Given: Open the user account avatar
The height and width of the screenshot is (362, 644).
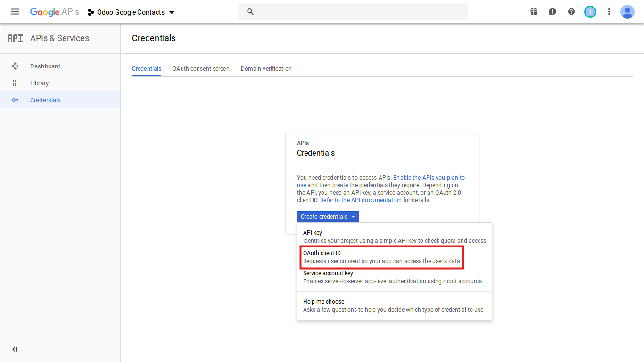Looking at the screenshot, I should point(627,12).
